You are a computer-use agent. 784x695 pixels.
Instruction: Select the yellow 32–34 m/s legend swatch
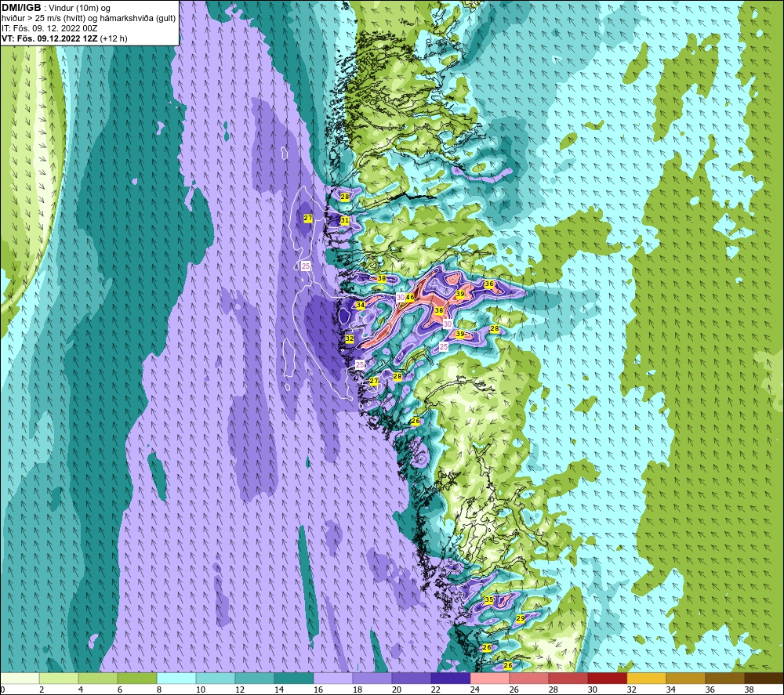647,679
